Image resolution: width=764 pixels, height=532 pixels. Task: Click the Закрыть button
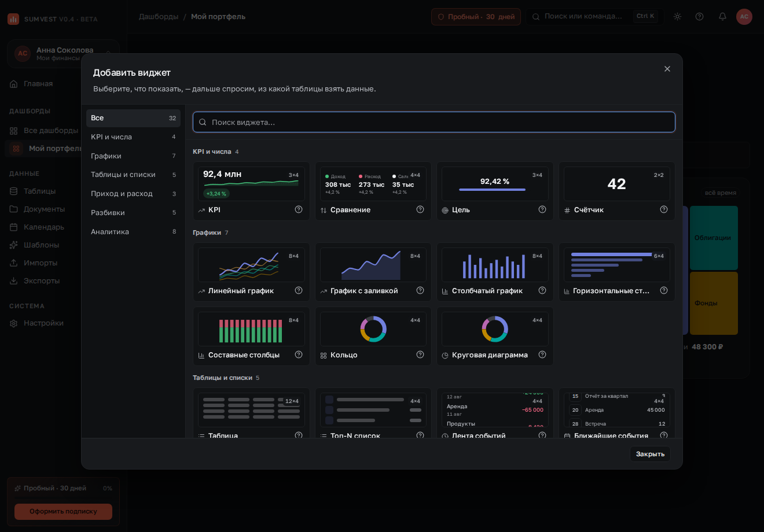coord(650,454)
